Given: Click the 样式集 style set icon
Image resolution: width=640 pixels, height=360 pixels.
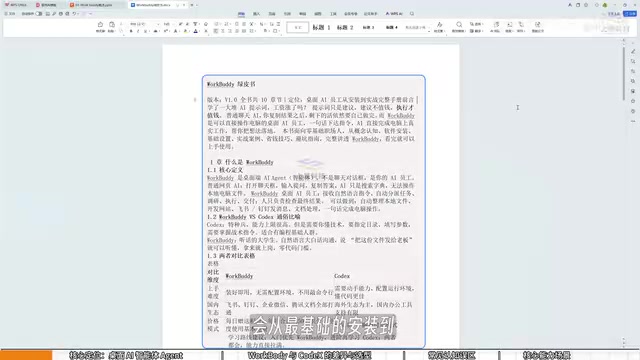Looking at the screenshot, I should point(440,24).
